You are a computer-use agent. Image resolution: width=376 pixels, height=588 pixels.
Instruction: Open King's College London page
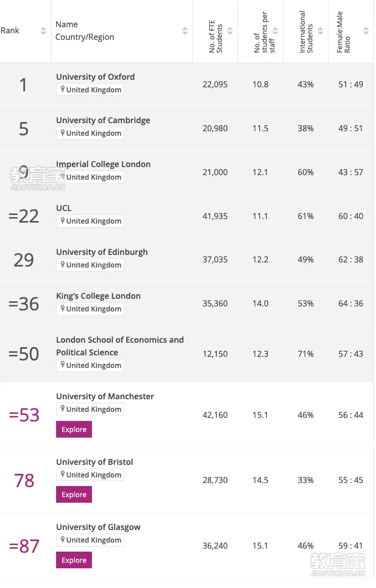point(99,296)
